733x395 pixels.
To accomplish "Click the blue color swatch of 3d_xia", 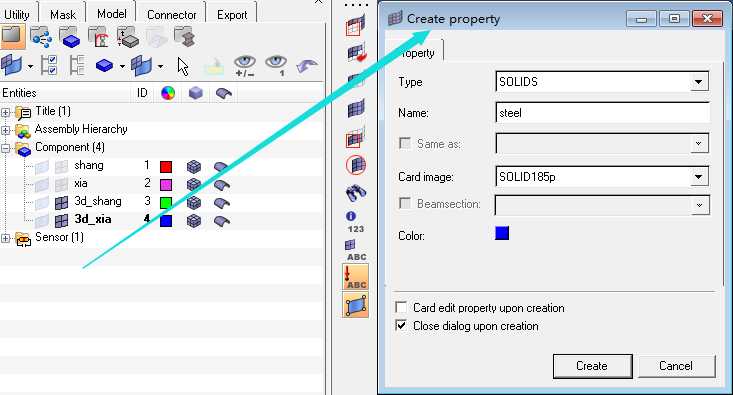I will point(166,221).
